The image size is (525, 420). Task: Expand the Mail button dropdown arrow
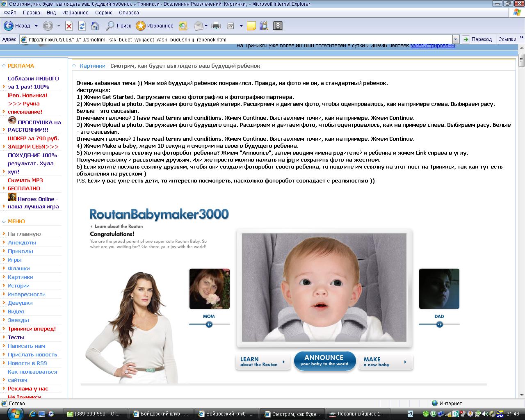coord(206,26)
